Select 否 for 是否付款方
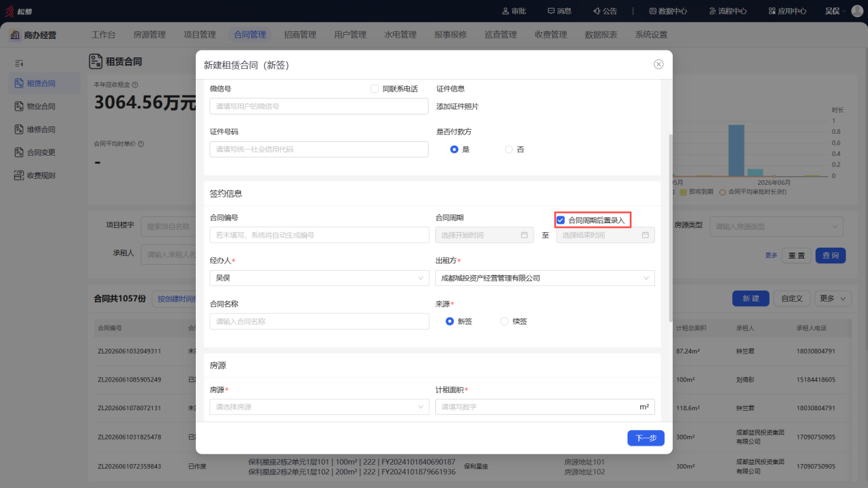Image resolution: width=868 pixels, height=488 pixels. click(508, 149)
